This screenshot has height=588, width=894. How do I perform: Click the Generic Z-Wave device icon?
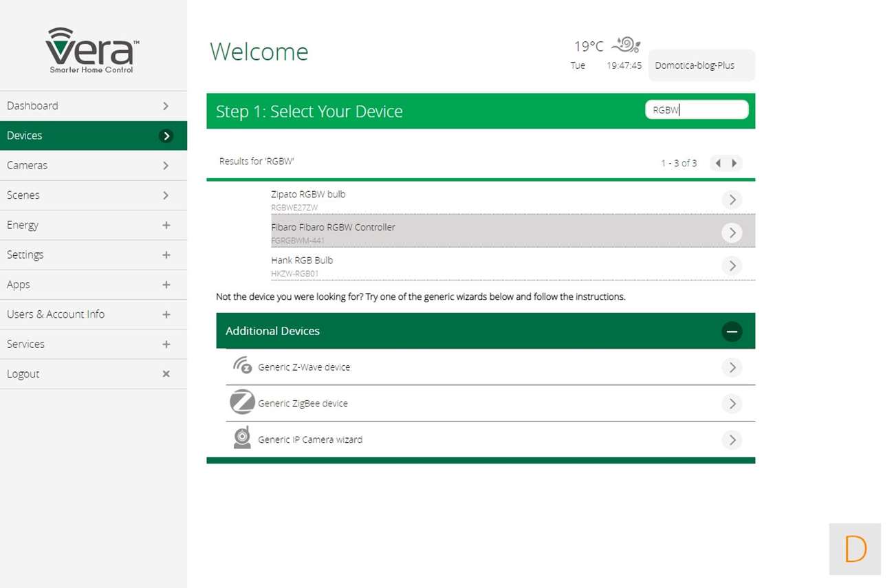pos(242,367)
